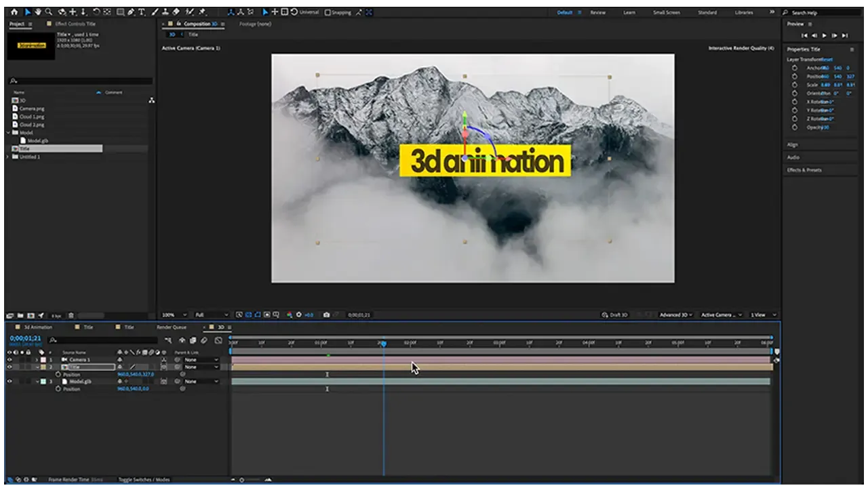This screenshot has height=488, width=868.
Task: Switch to the Libraries workspace
Action: pyautogui.click(x=743, y=12)
